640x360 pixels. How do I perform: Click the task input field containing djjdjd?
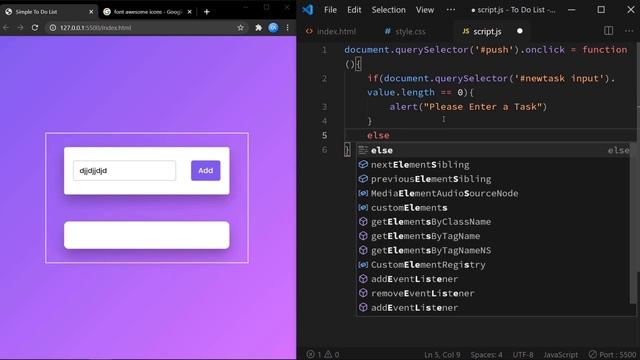click(124, 171)
